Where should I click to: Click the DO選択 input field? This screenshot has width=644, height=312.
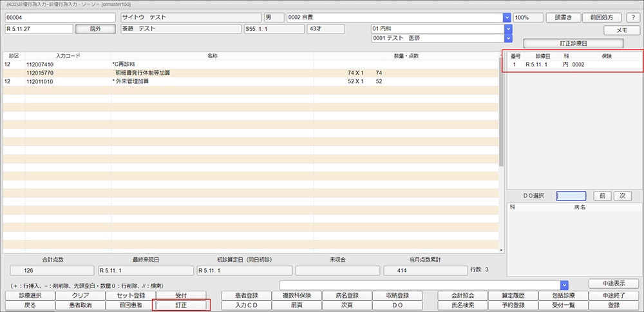point(571,196)
